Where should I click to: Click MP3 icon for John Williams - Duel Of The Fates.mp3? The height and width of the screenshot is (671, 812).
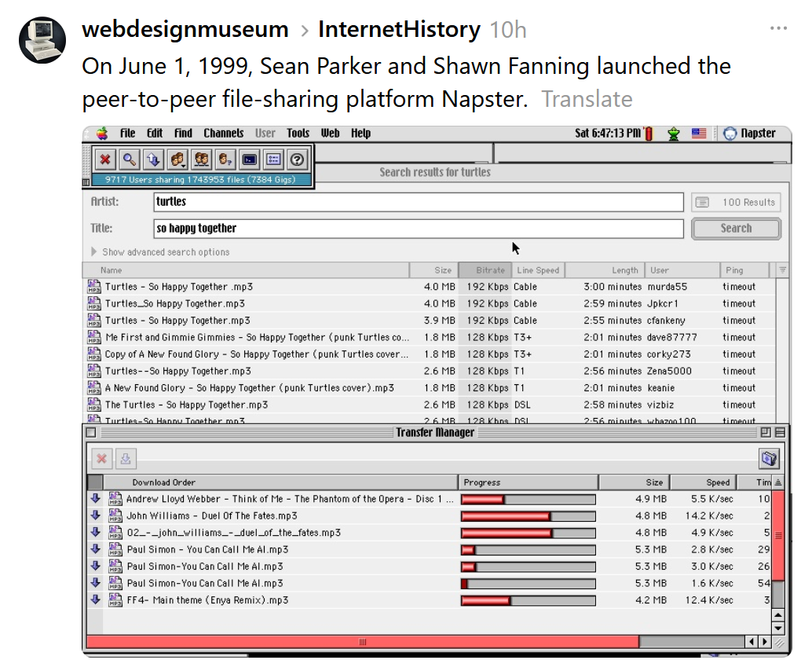click(115, 515)
